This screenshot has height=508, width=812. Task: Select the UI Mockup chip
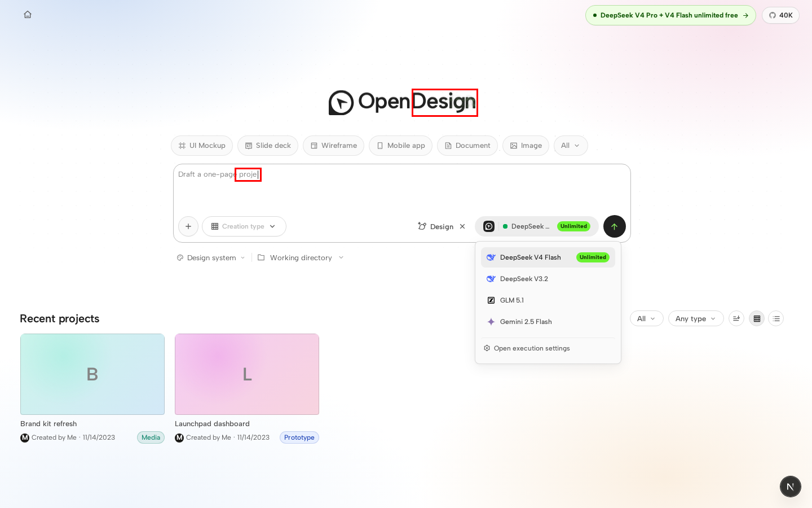pyautogui.click(x=202, y=146)
